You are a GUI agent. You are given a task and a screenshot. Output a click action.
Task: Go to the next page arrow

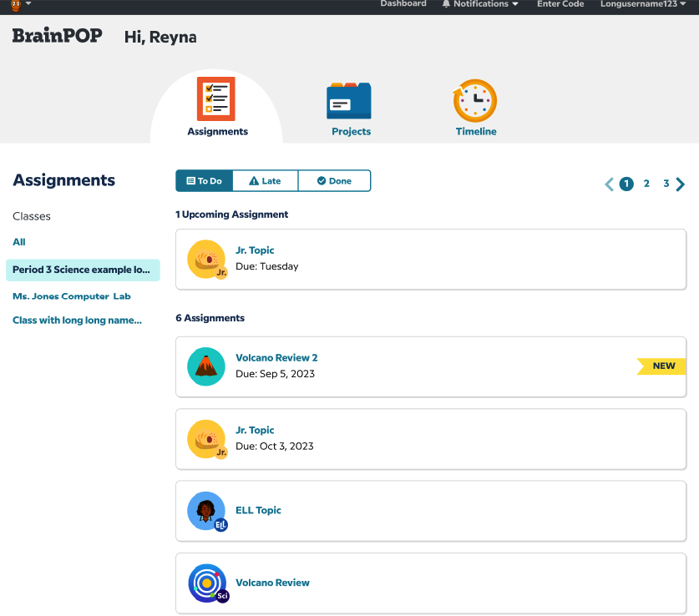[x=681, y=184]
